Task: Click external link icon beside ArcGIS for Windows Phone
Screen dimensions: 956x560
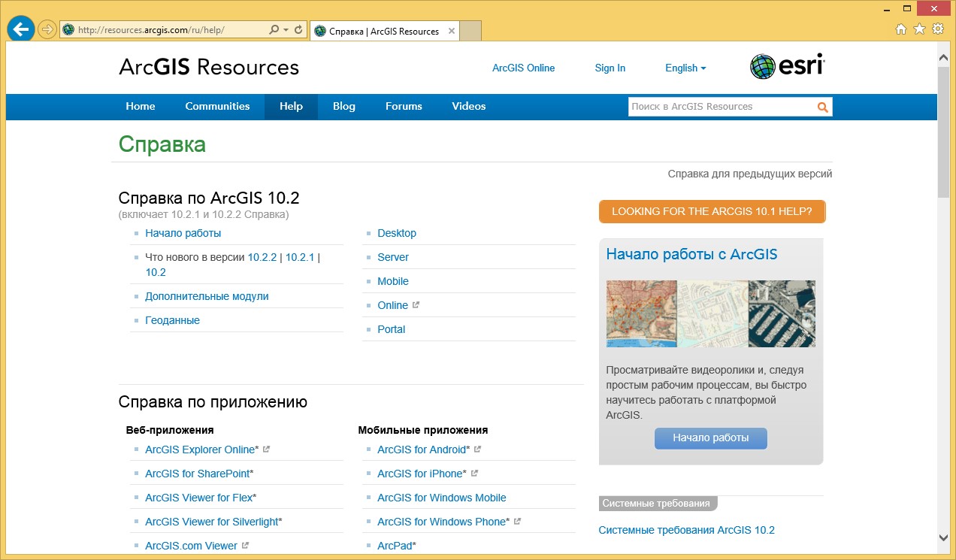Action: tap(517, 521)
